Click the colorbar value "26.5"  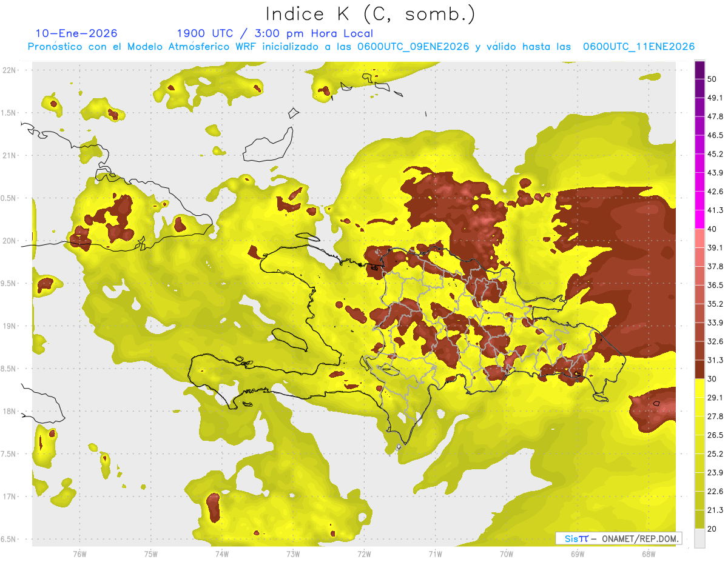click(x=715, y=435)
